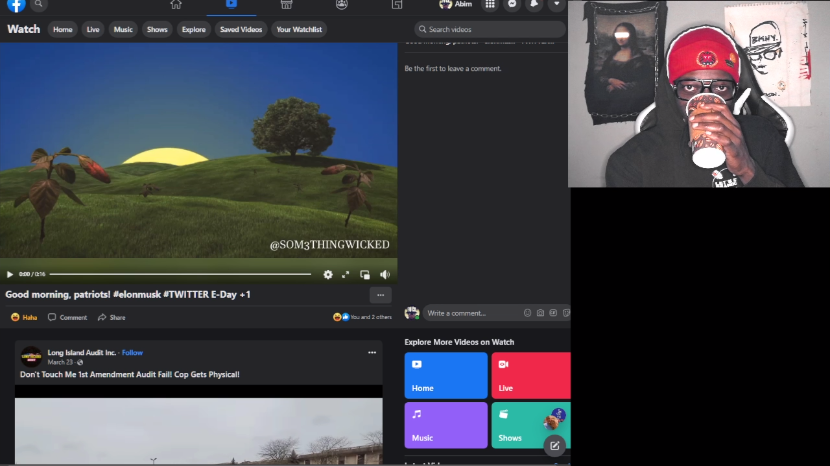Image resolution: width=830 pixels, height=466 pixels.
Task: Insert emoji using comment box smiley icon
Action: coord(528,313)
